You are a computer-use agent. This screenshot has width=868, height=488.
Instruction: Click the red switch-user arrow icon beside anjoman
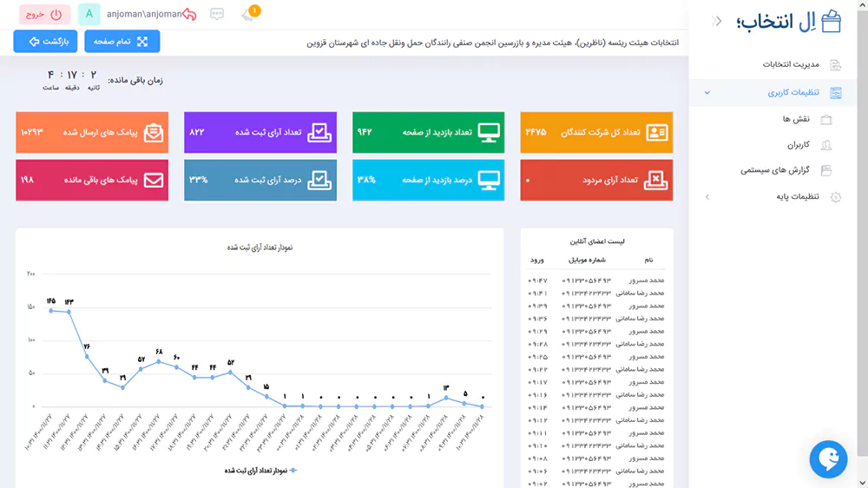pos(189,15)
